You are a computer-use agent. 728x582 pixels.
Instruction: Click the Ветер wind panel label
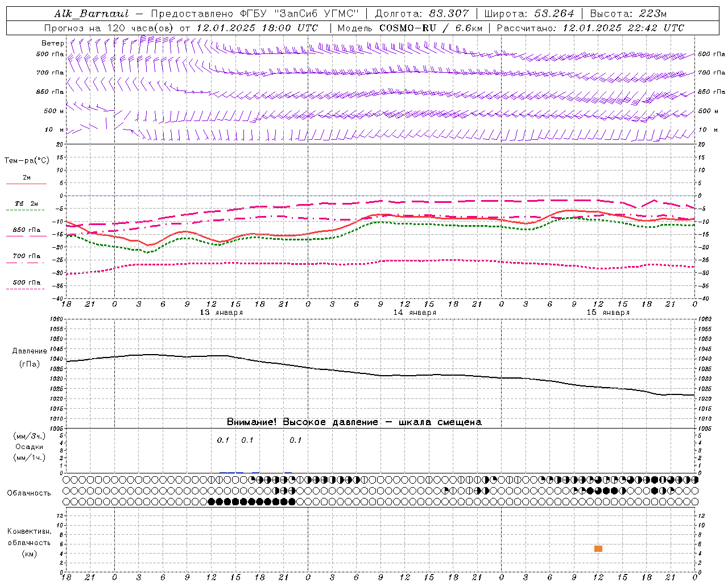[x=53, y=43]
